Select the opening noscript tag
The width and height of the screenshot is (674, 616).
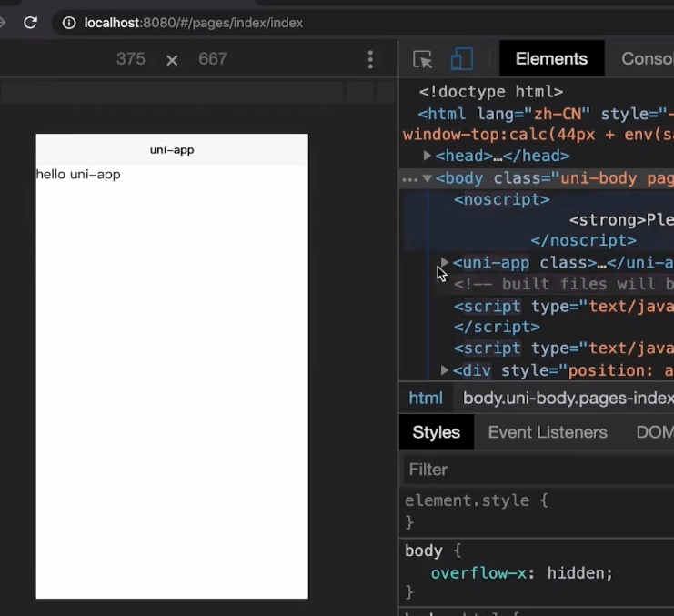(501, 199)
